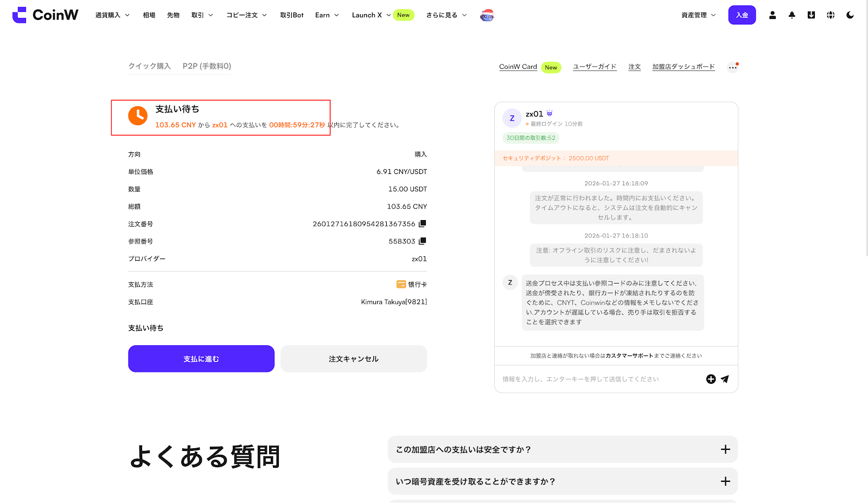
Task: Copy the order number
Action: click(x=423, y=223)
